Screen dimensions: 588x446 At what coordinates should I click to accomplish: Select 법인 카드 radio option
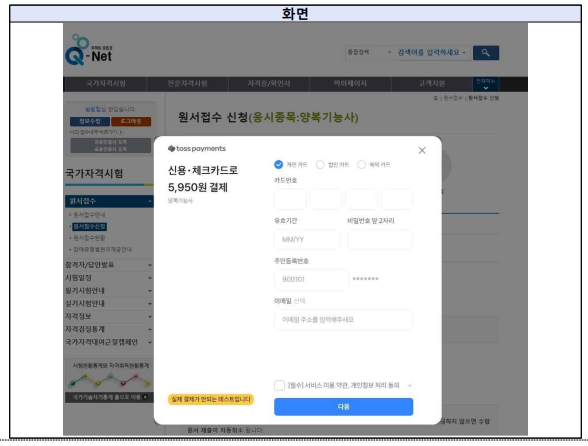tap(320, 164)
